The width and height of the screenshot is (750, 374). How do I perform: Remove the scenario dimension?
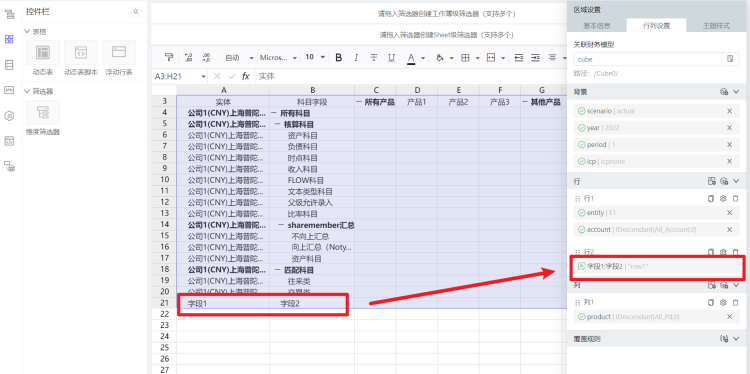tap(729, 111)
